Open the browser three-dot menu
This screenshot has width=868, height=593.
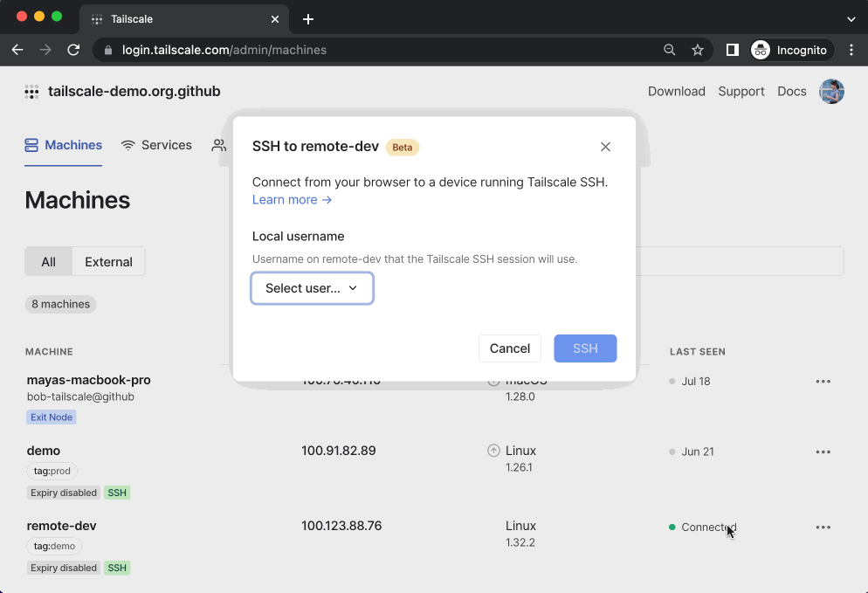pos(851,50)
